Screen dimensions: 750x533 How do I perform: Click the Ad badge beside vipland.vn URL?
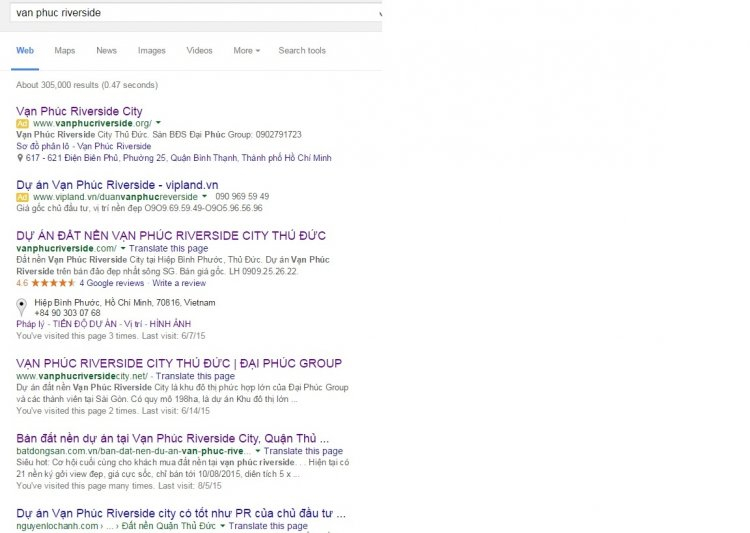point(22,197)
